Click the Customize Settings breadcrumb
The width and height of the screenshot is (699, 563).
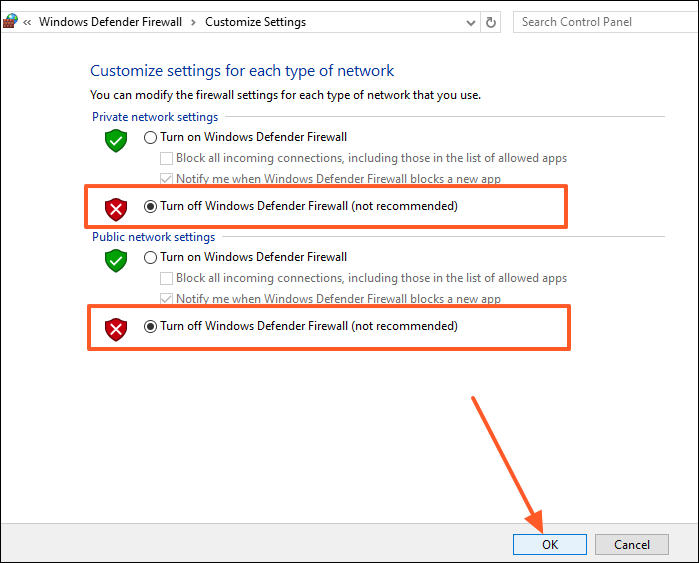click(255, 22)
